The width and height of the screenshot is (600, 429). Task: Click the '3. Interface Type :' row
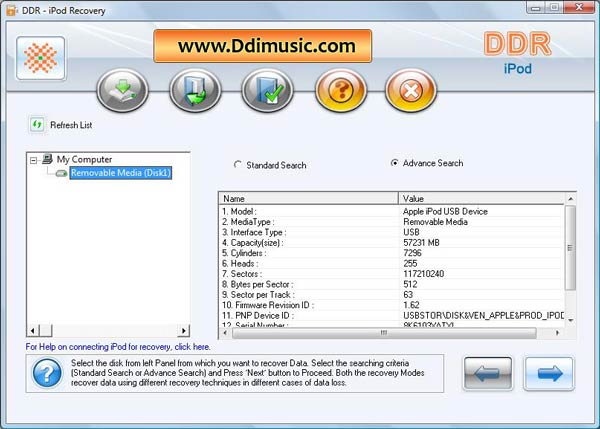coord(254,232)
